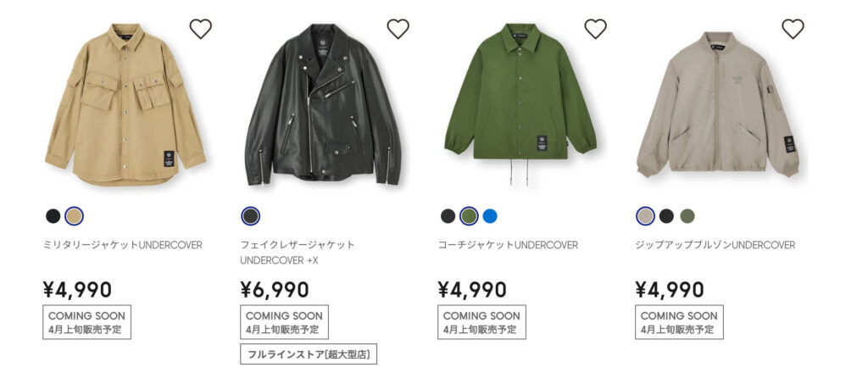The width and height of the screenshot is (868, 379).
Task: Click the beige military jacket product image
Action: [125, 104]
